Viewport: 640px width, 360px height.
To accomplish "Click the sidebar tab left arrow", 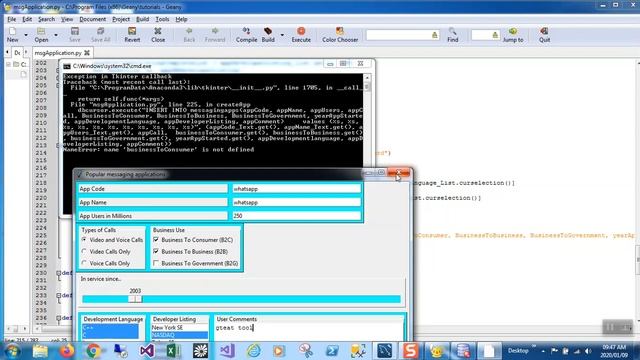I will [x=7, y=53].
